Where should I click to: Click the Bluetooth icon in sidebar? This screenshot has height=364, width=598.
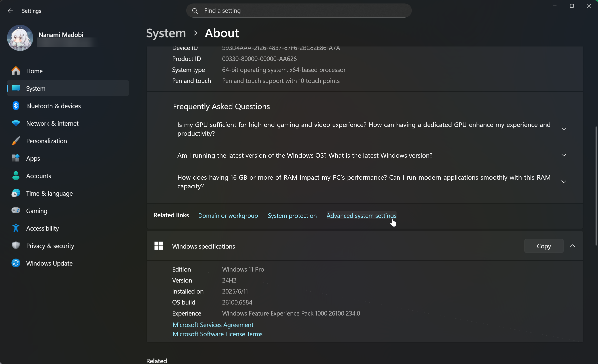click(x=16, y=106)
